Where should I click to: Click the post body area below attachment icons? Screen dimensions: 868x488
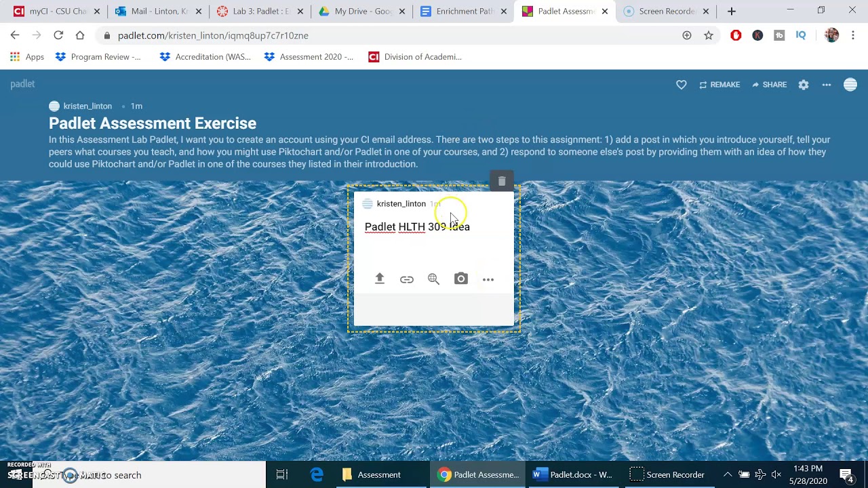[434, 310]
